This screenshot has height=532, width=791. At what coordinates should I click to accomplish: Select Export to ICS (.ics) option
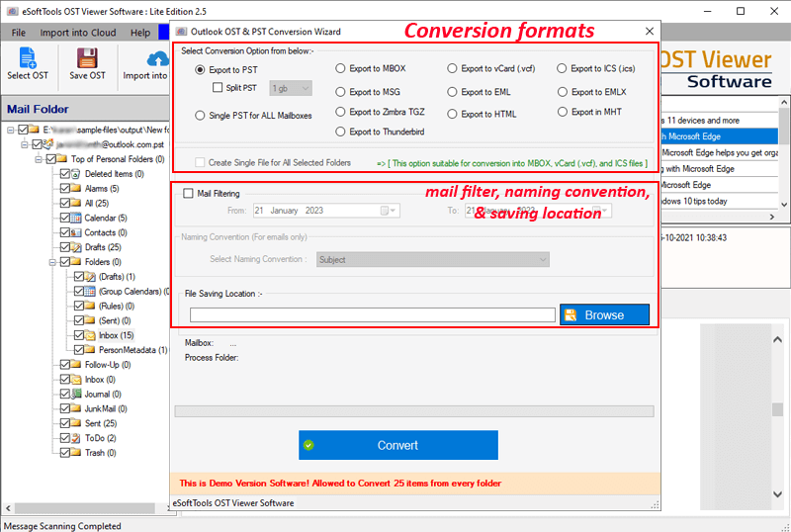click(x=562, y=68)
